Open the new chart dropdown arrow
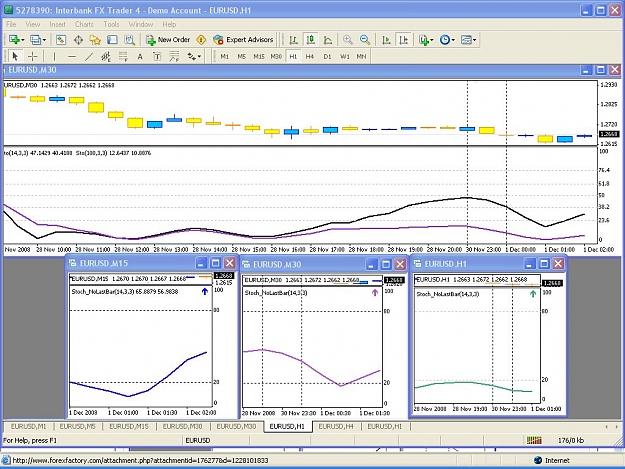The height and width of the screenshot is (469, 625). (x=23, y=40)
